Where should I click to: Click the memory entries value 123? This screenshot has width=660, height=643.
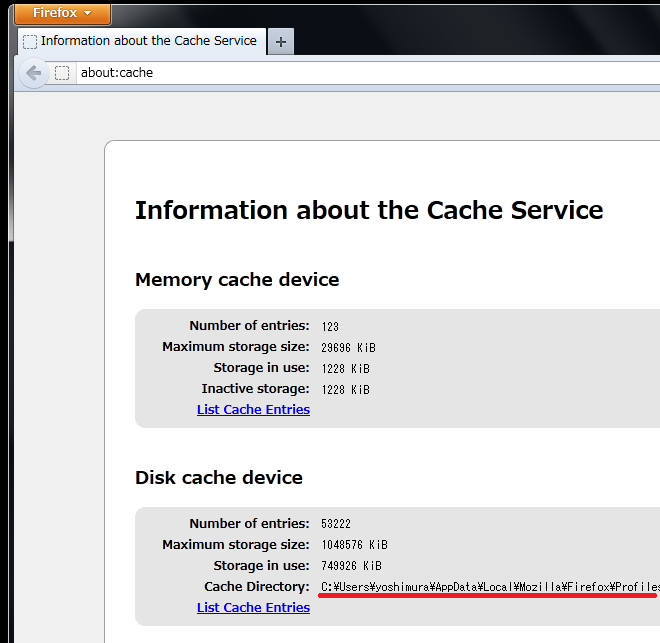330,327
